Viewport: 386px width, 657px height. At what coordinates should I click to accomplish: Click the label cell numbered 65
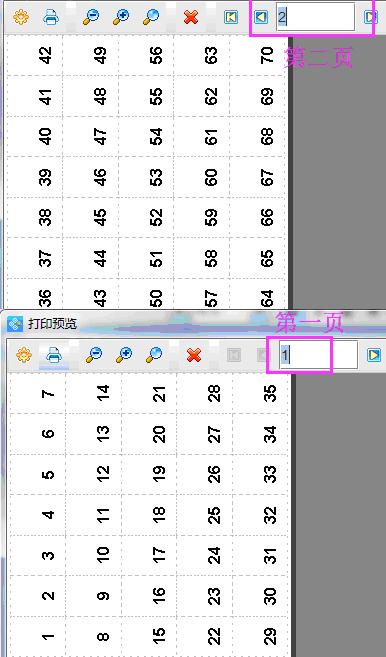[257, 258]
